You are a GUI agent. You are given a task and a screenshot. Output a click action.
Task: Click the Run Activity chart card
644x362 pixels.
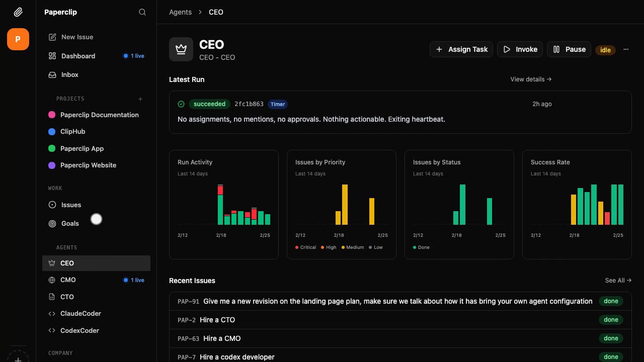pyautogui.click(x=224, y=205)
